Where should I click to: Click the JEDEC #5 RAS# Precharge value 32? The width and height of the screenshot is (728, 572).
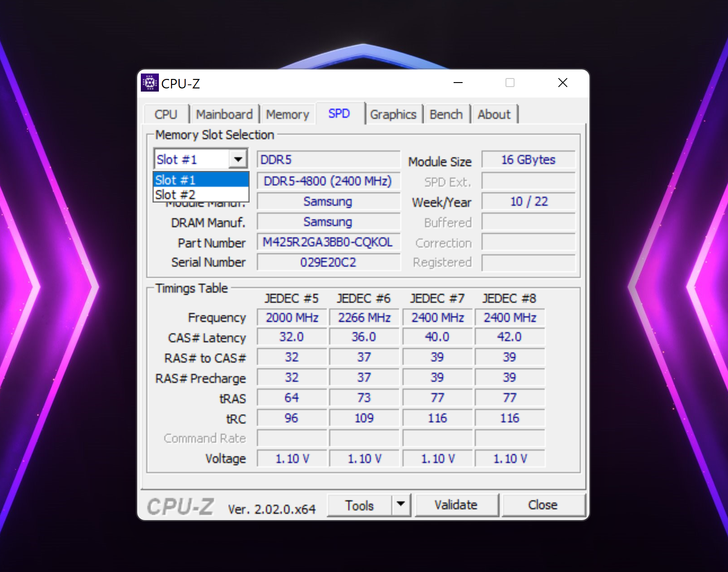[x=292, y=378]
